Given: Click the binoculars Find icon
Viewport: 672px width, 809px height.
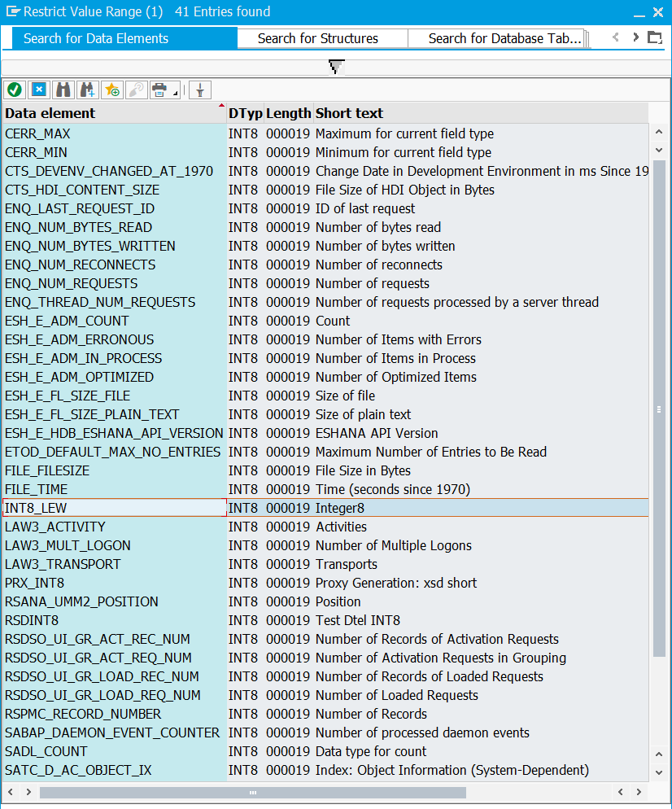Looking at the screenshot, I should click(63, 90).
